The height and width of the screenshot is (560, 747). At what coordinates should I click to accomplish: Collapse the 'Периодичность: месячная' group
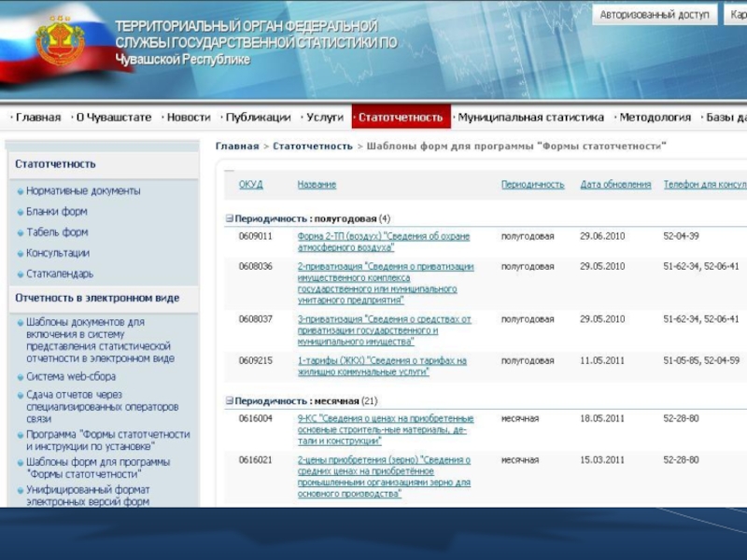[229, 401]
